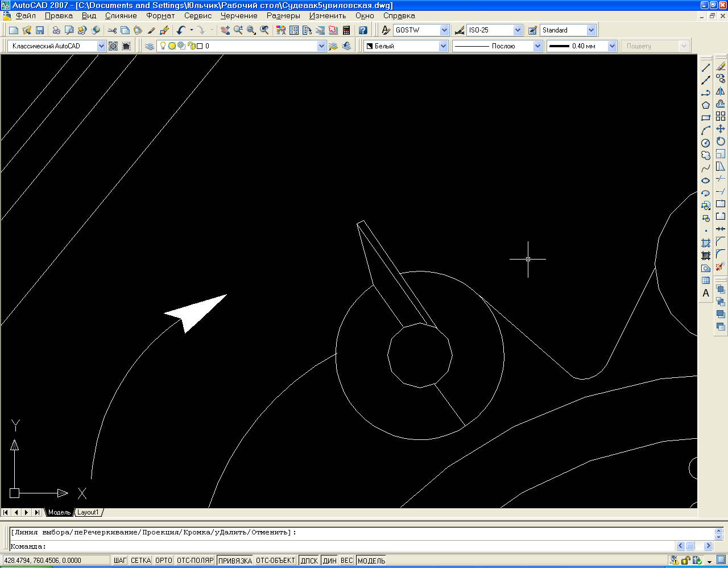This screenshot has width=728, height=568.
Task: Select the Line draw tool
Action: (x=706, y=68)
